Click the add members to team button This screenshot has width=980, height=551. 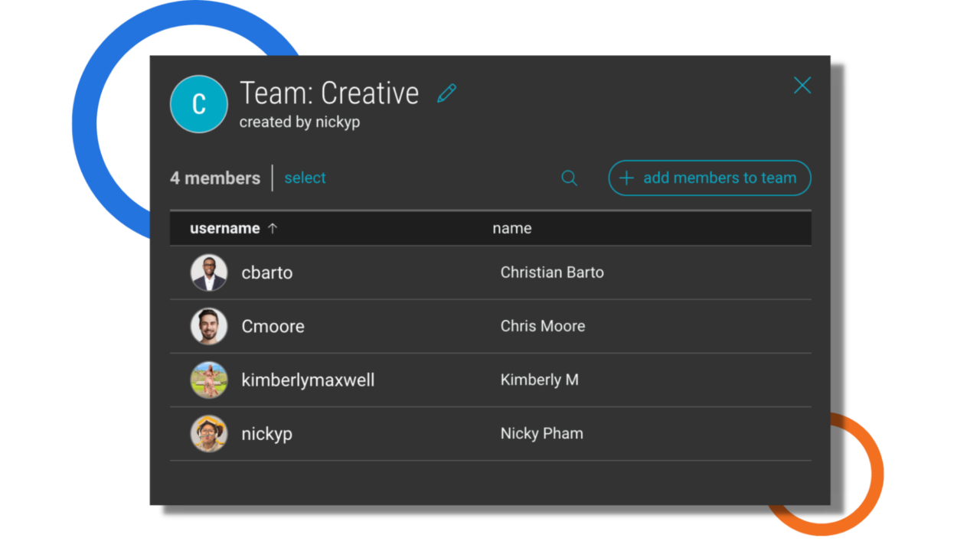point(709,178)
